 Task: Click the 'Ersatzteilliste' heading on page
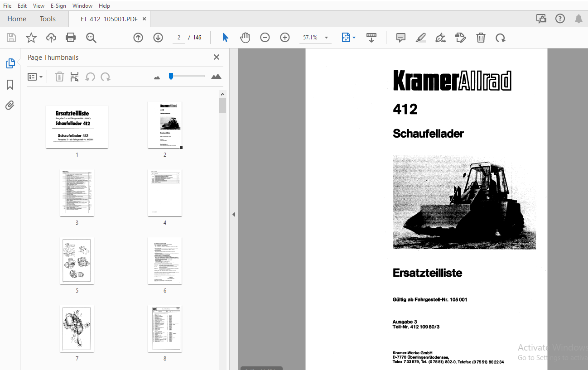click(427, 273)
